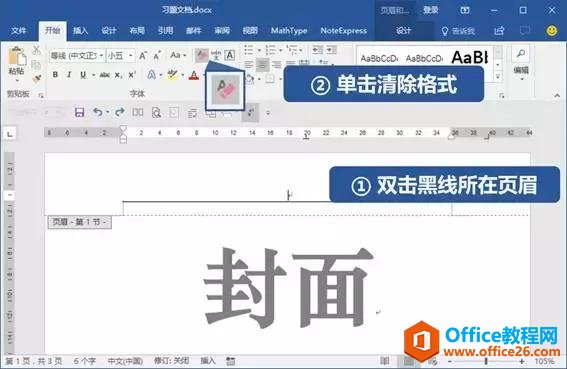Click the Decrease Indent icon
This screenshot has height=369, width=567.
click(x=317, y=50)
